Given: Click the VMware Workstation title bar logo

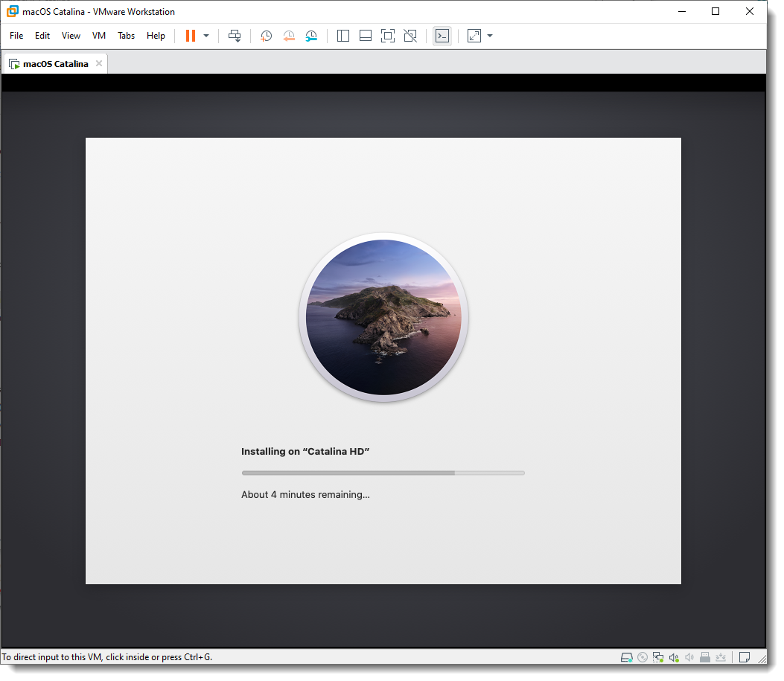Looking at the screenshot, I should coord(13,11).
